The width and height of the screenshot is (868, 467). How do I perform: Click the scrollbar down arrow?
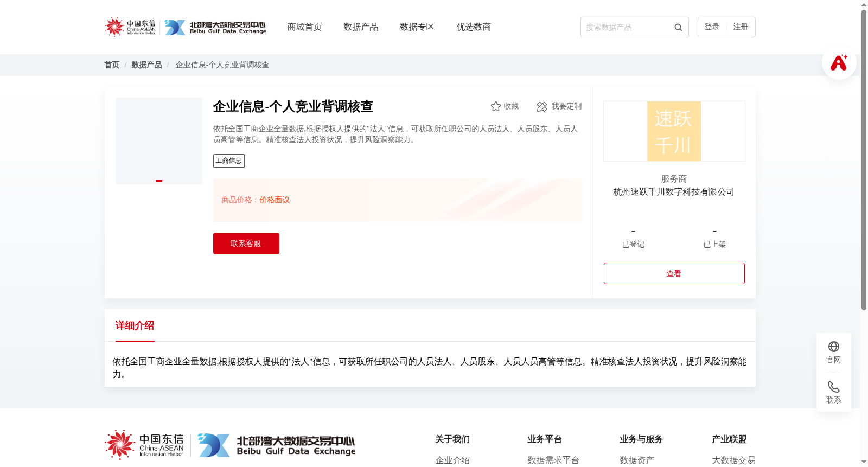tap(864, 462)
